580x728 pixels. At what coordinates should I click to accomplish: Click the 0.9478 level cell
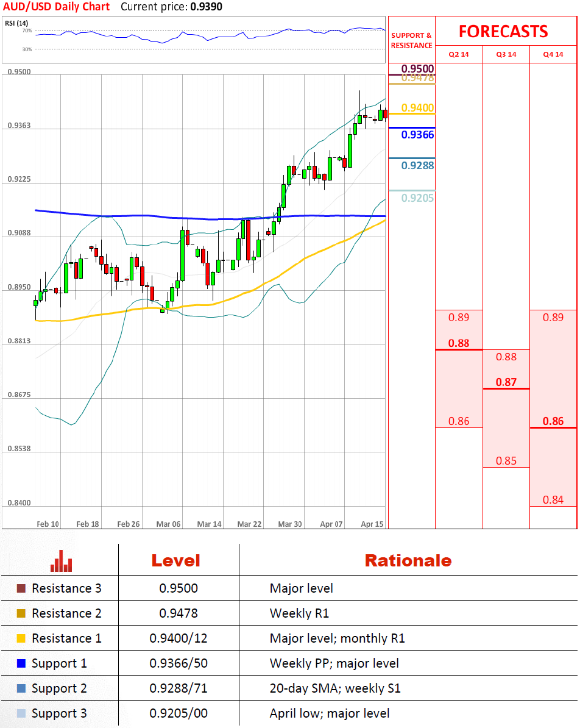pyautogui.click(x=178, y=613)
